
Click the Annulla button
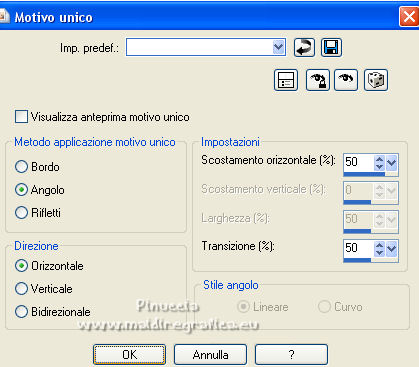pyautogui.click(x=210, y=355)
